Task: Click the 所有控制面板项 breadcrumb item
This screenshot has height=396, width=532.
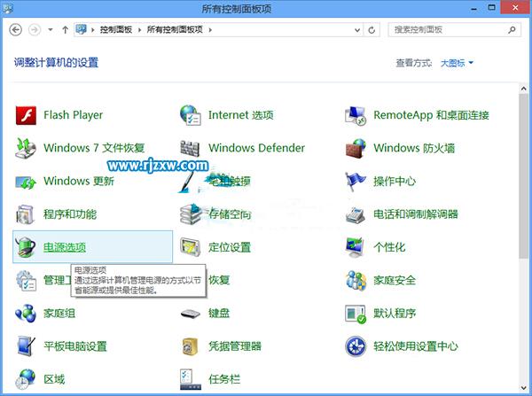Action: tap(175, 30)
